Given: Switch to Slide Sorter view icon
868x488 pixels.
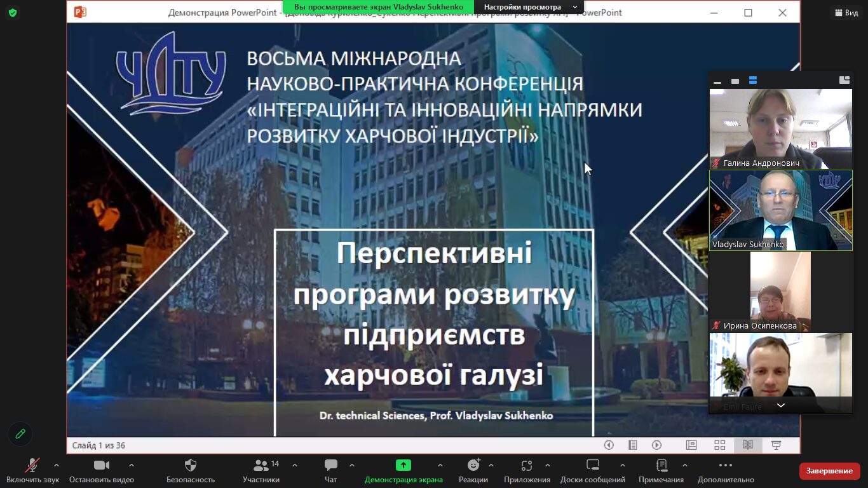Looking at the screenshot, I should [720, 445].
